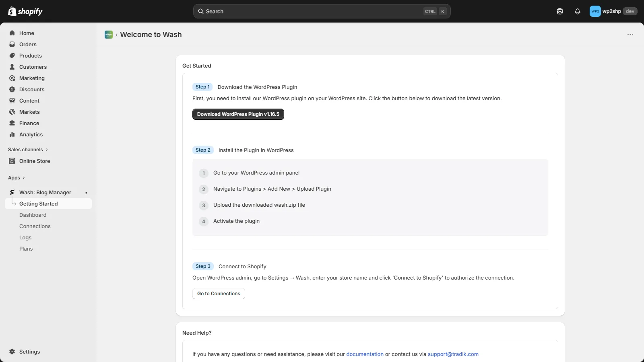Click 'Go to your WordPress admin panel' text
The width and height of the screenshot is (644, 362).
tap(256, 173)
